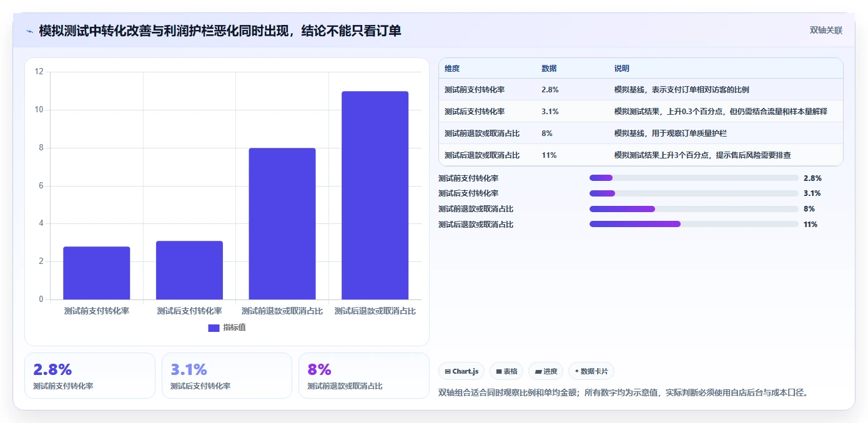Click the y-axis value 10
The image size is (868, 423).
point(39,110)
